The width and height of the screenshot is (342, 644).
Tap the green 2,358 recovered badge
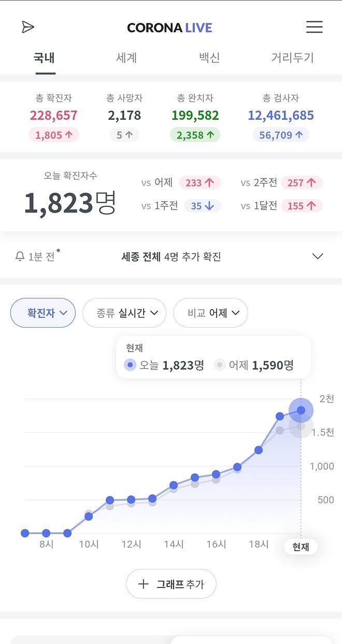[195, 135]
